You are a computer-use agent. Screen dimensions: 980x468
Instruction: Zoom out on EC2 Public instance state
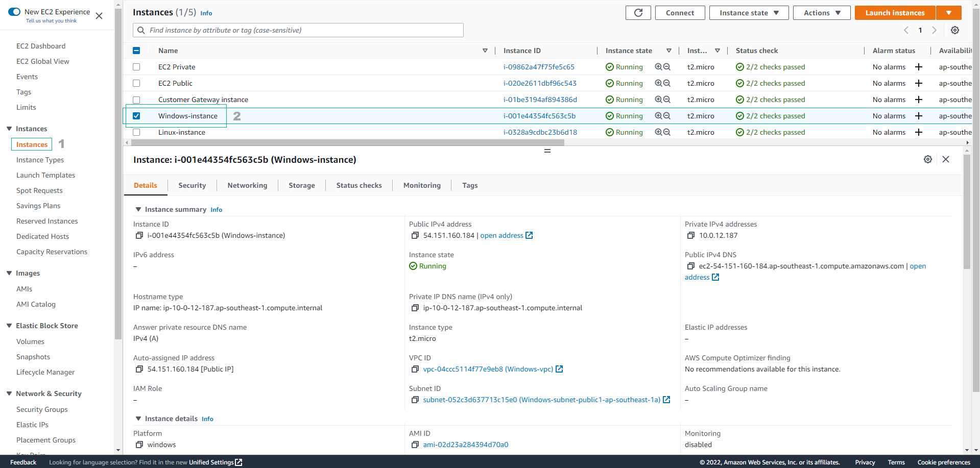667,83
